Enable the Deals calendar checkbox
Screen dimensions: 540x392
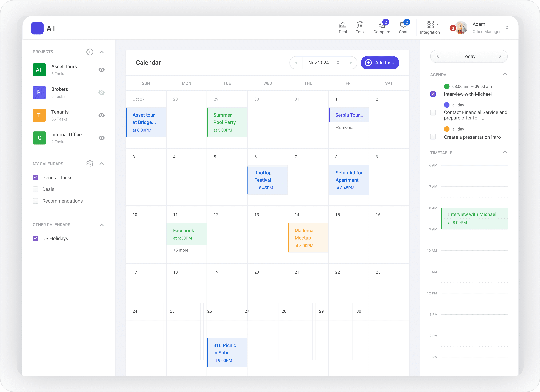[35, 189]
